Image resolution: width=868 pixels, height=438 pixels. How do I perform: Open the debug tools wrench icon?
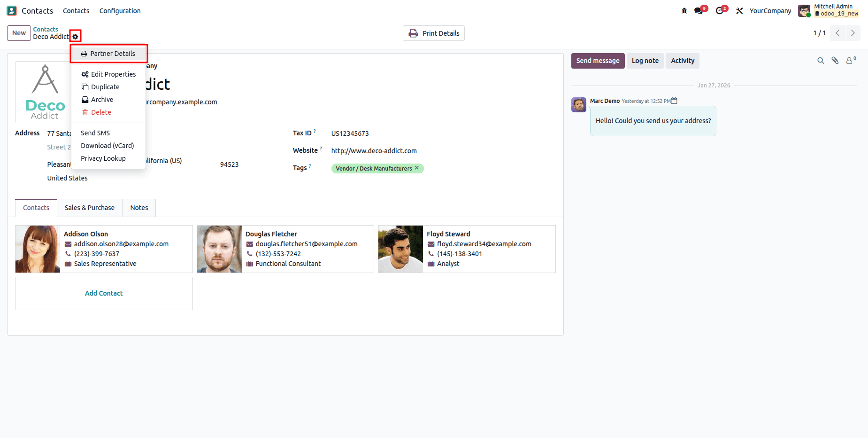point(738,10)
